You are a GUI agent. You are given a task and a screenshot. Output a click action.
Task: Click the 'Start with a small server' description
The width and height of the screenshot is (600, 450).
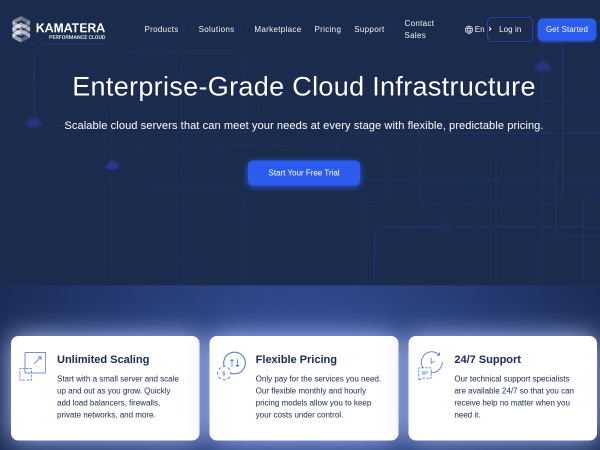pos(118,397)
